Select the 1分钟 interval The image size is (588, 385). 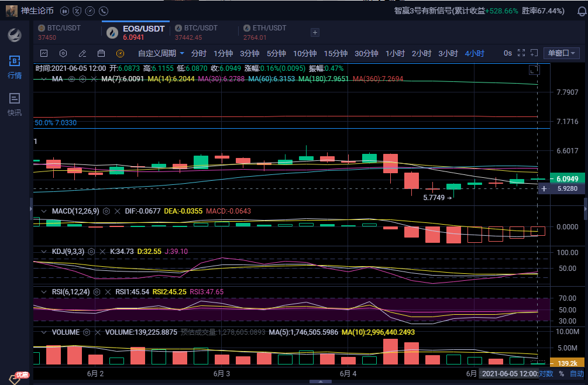[223, 53]
